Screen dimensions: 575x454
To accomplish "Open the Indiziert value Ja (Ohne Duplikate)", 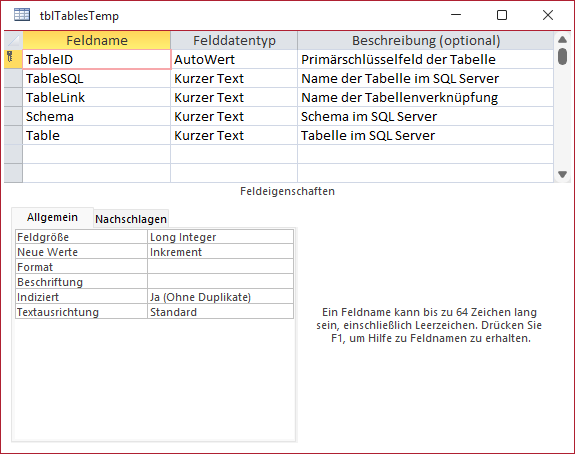I will (x=220, y=297).
